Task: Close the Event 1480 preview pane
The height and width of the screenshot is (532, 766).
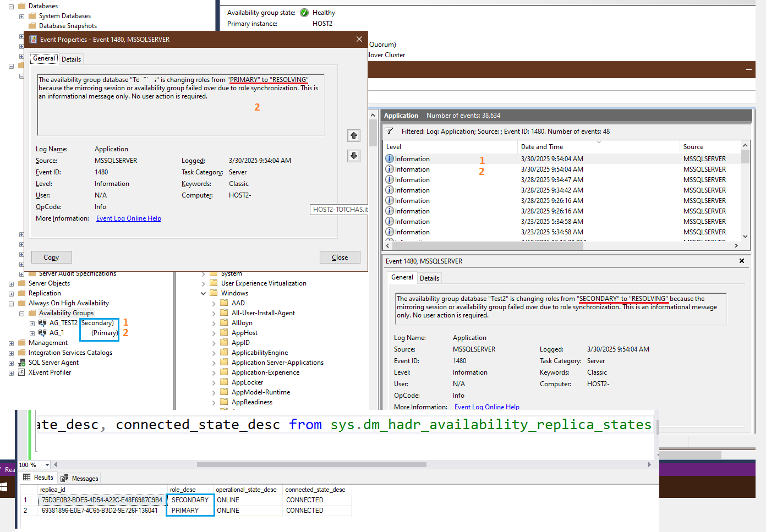Action: 742,261
